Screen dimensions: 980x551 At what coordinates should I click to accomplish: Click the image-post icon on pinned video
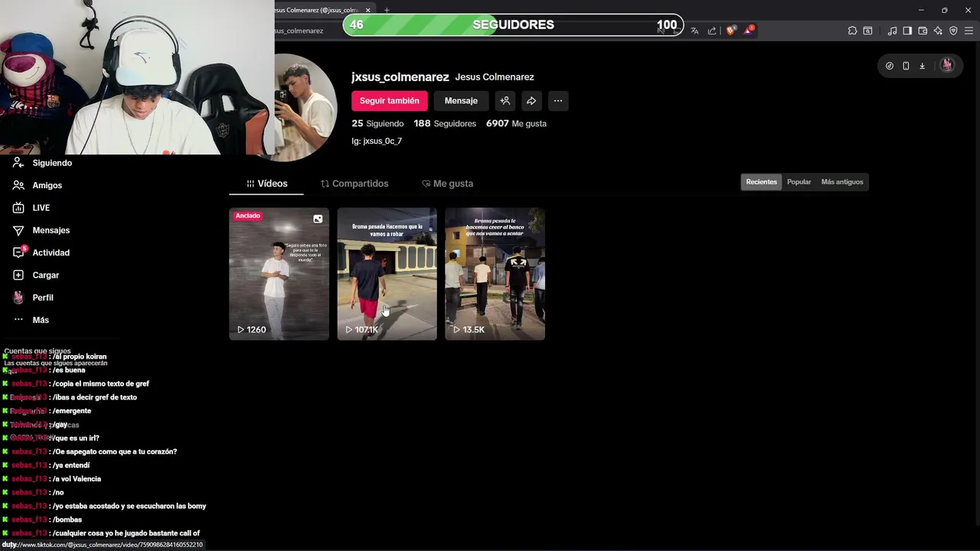(x=318, y=219)
